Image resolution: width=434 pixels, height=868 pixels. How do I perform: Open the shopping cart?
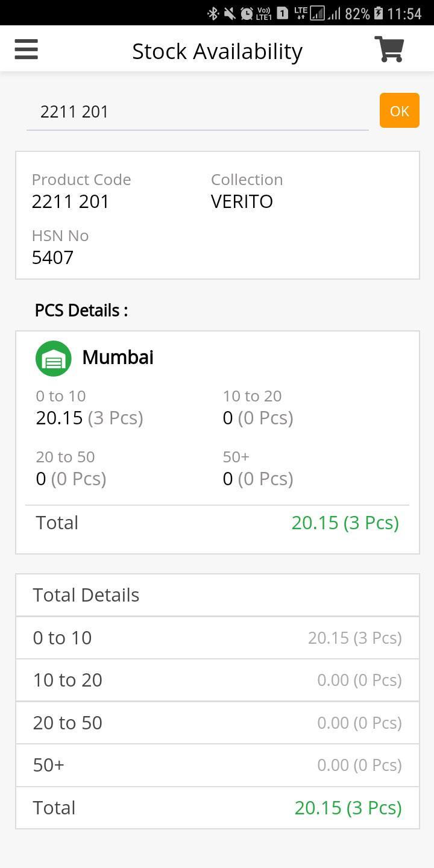389,49
